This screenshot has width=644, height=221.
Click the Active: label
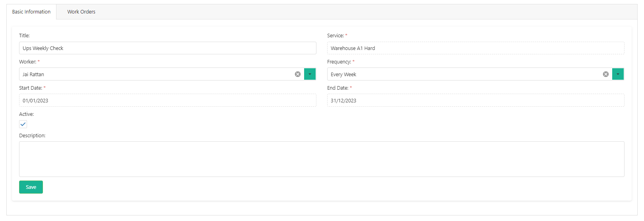tap(27, 114)
